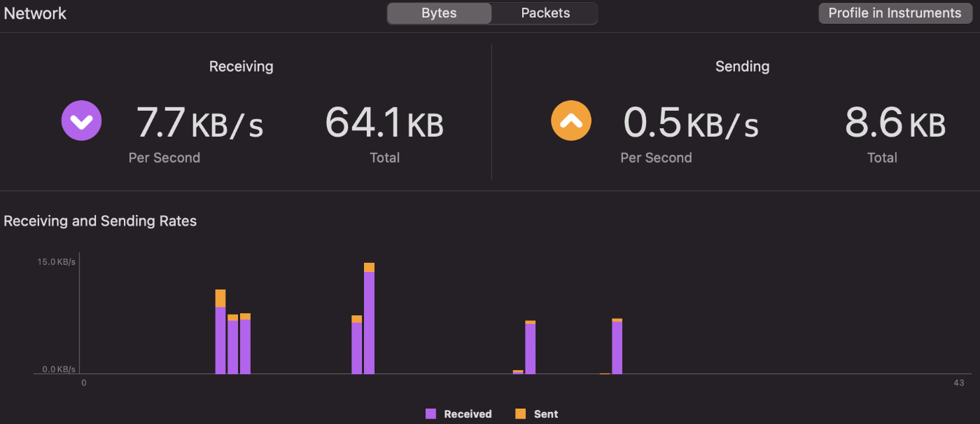Click the Sent legend label text
Image resolution: width=980 pixels, height=424 pixels.
(x=546, y=413)
